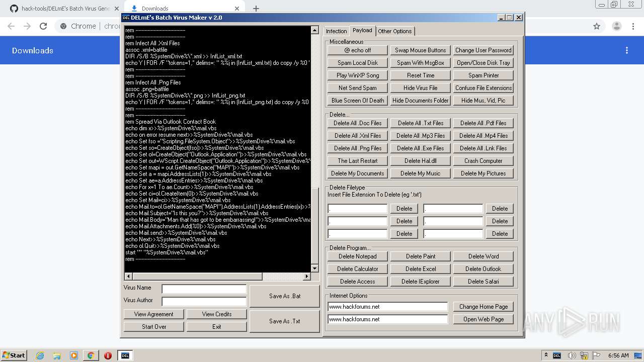Click Delete All .Exe Files

[x=421, y=148]
